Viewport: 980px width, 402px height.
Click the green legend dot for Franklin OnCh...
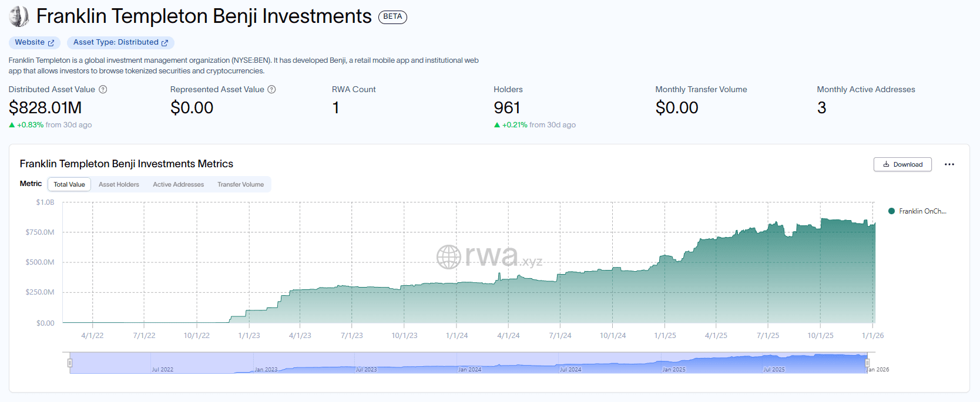point(891,211)
